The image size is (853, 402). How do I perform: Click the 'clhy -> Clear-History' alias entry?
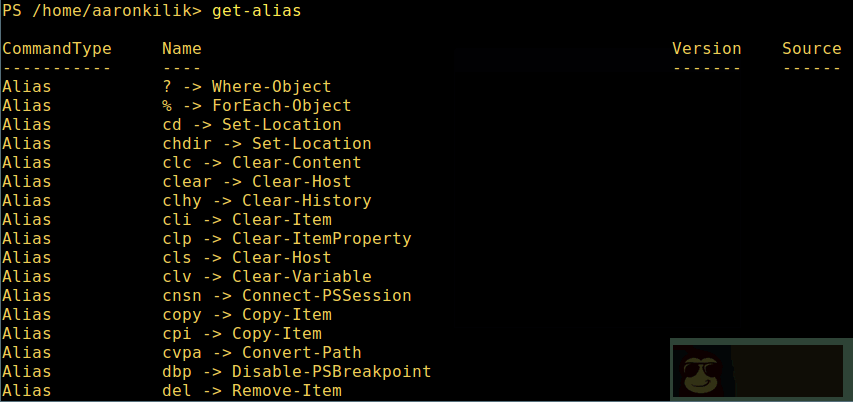(x=266, y=201)
